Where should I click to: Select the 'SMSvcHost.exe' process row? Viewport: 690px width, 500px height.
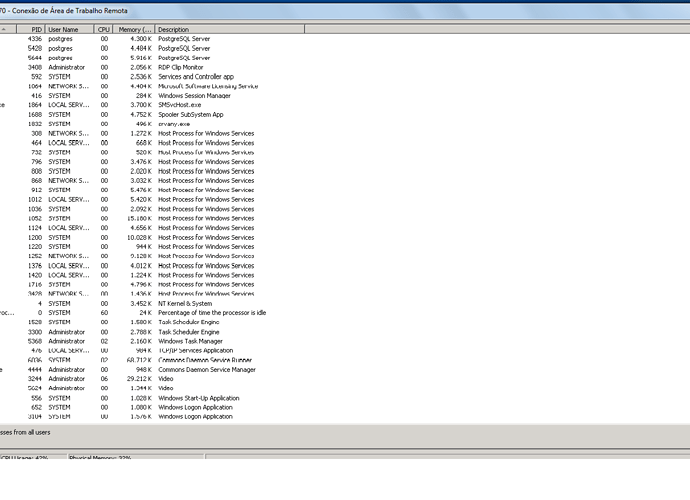click(x=152, y=105)
